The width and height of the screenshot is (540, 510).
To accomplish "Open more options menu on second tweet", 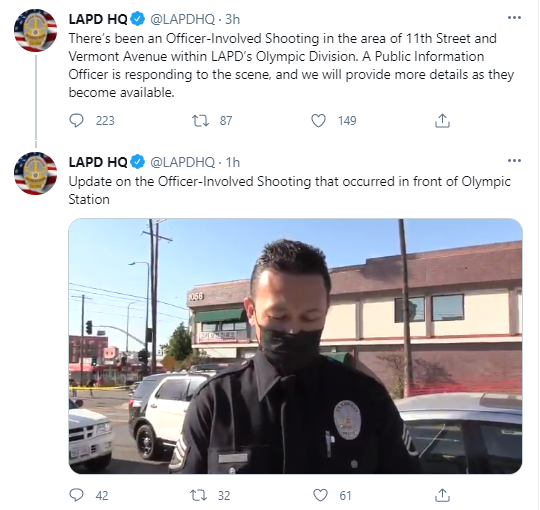I will tap(514, 160).
